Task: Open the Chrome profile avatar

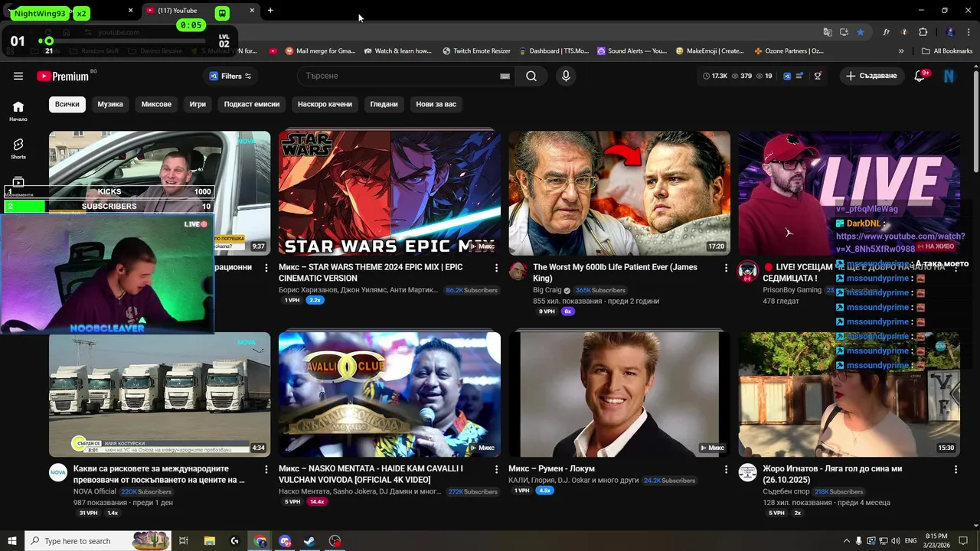Action: coord(950,32)
